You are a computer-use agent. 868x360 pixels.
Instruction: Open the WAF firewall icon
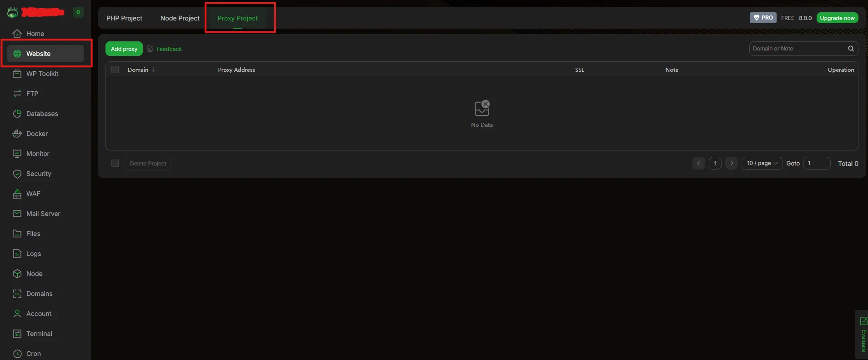pyautogui.click(x=17, y=194)
